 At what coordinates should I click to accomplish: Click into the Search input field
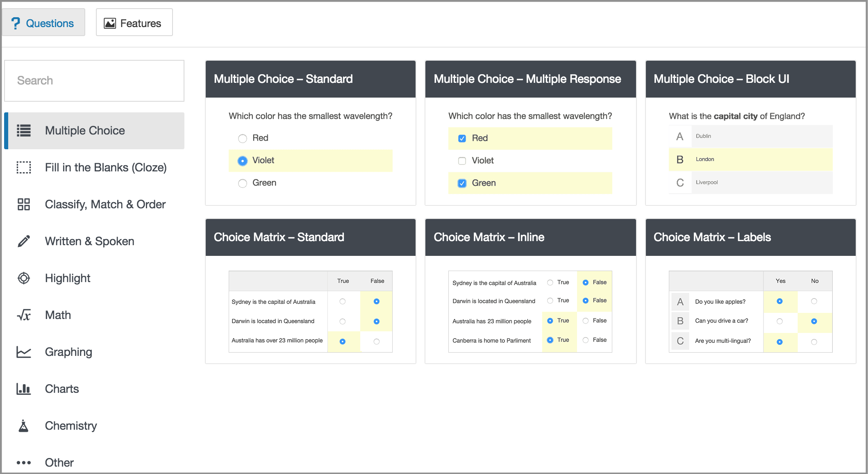click(94, 81)
